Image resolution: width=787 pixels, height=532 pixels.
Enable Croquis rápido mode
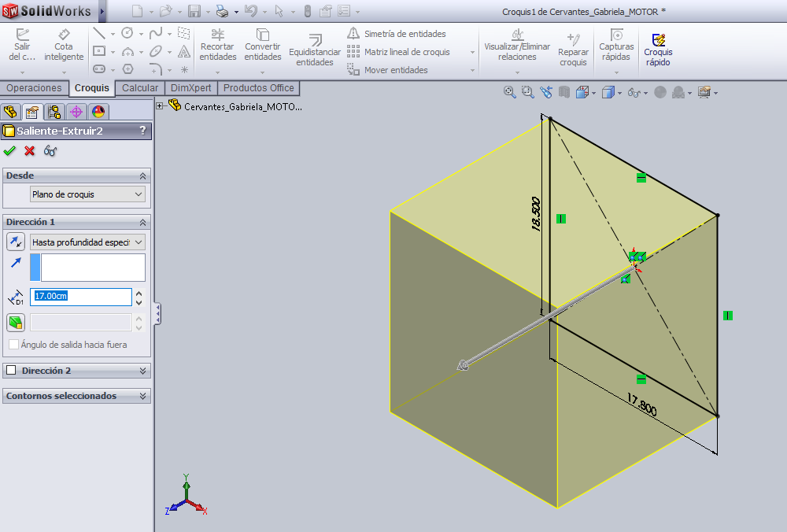658,48
